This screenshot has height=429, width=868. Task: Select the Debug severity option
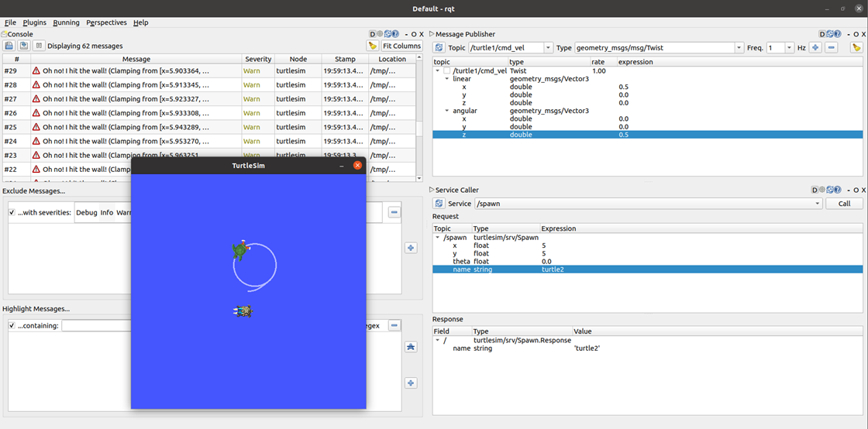click(86, 212)
